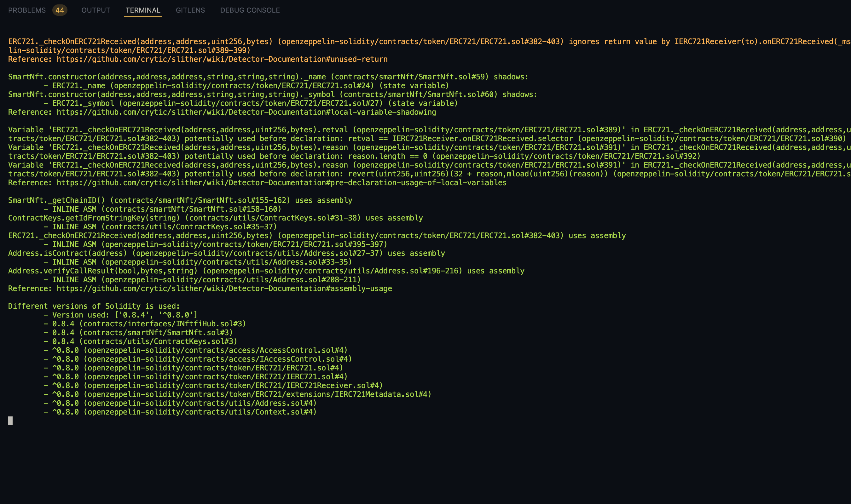
Task: Click the 'Different versions of Solidity is used:' line
Action: (94, 306)
